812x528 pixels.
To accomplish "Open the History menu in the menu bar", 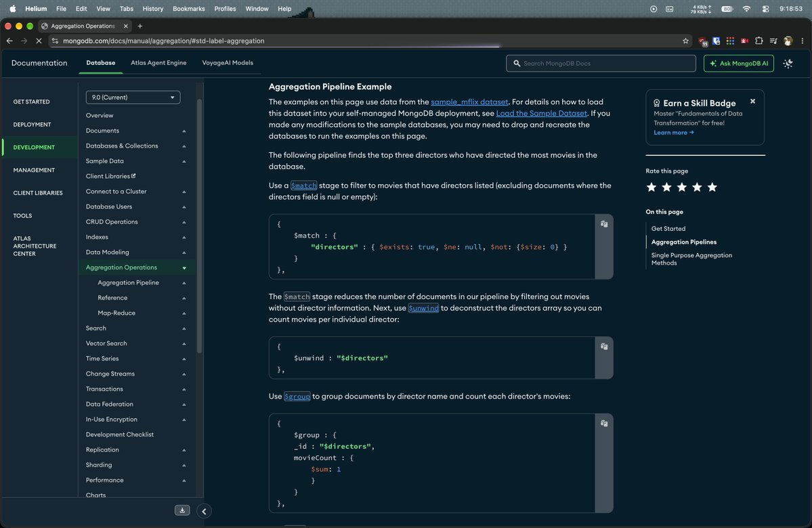I will (153, 9).
